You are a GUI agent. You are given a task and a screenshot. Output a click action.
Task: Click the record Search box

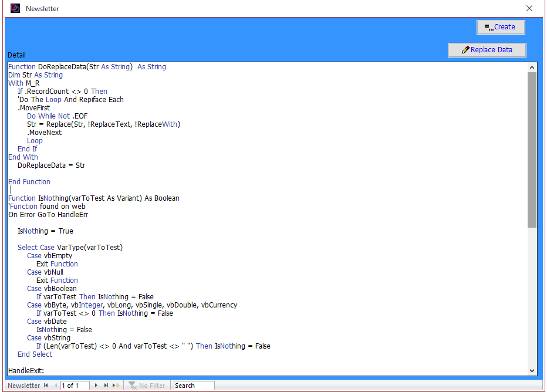tap(194, 386)
